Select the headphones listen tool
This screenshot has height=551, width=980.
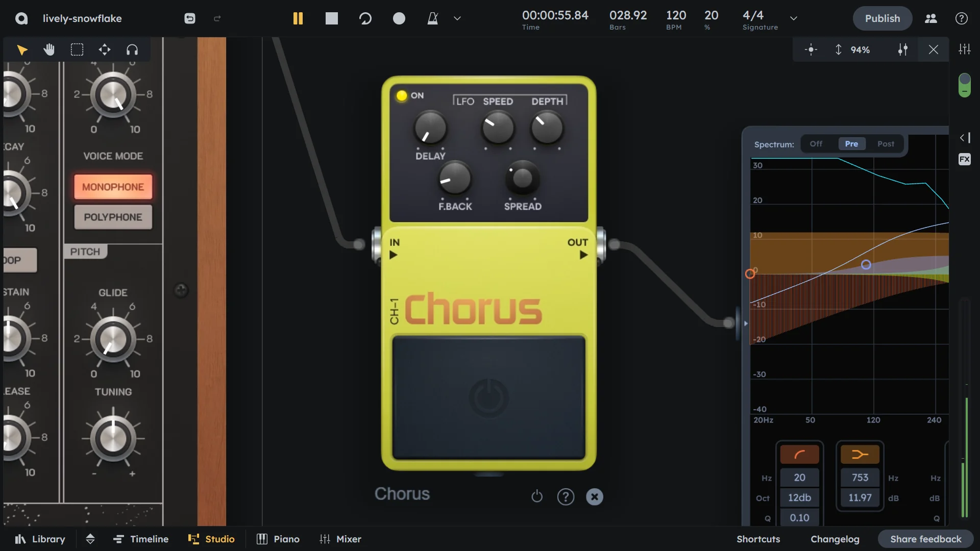(132, 49)
